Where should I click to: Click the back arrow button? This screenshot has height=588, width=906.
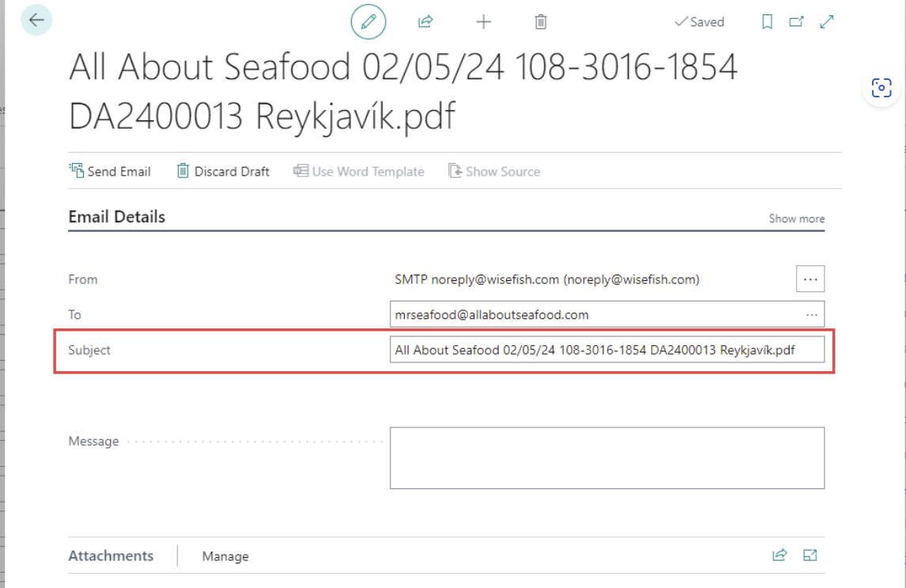pyautogui.click(x=36, y=21)
